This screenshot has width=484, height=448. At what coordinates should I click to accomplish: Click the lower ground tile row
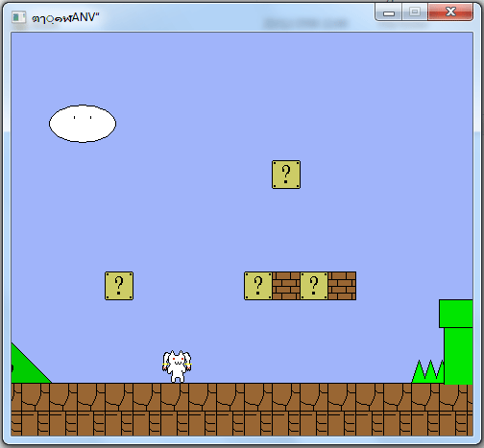(x=242, y=423)
